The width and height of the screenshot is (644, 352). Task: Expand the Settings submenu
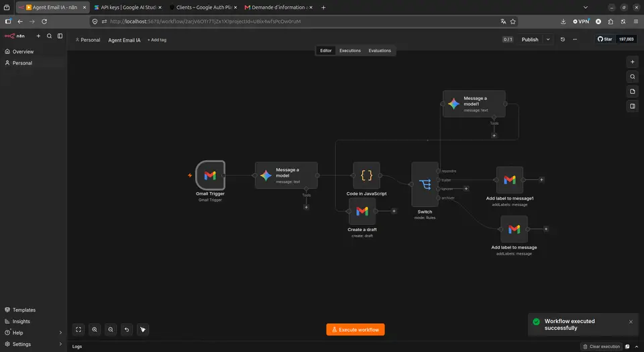60,344
